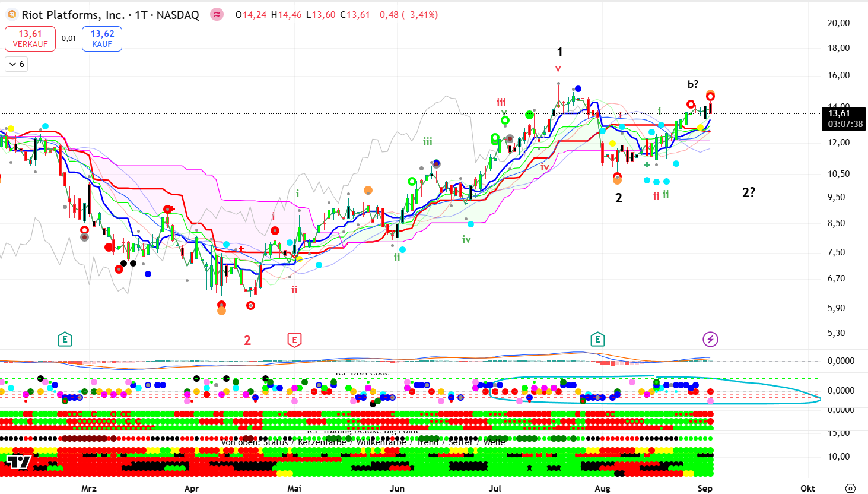Click the Jun label on time axis
This screenshot has height=494, width=868.
coord(397,488)
